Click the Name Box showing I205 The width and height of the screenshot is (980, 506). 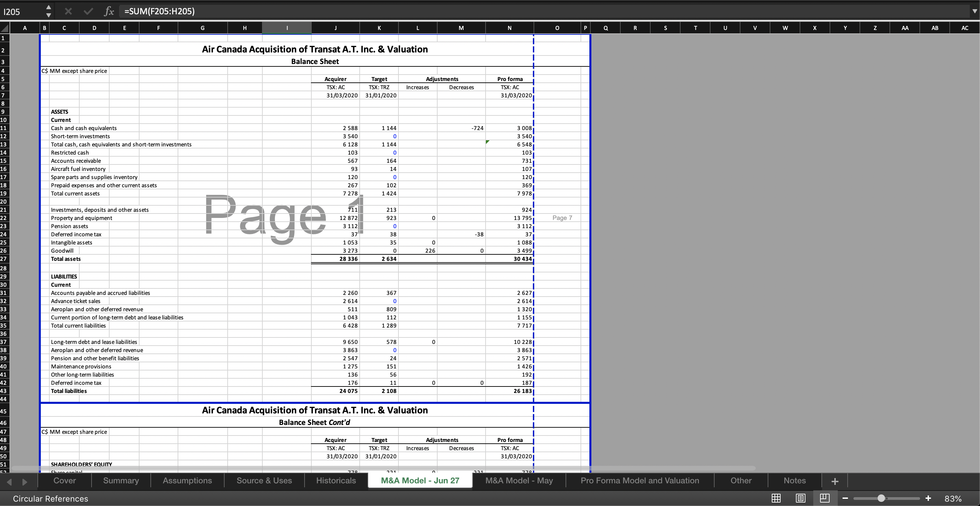tap(22, 12)
